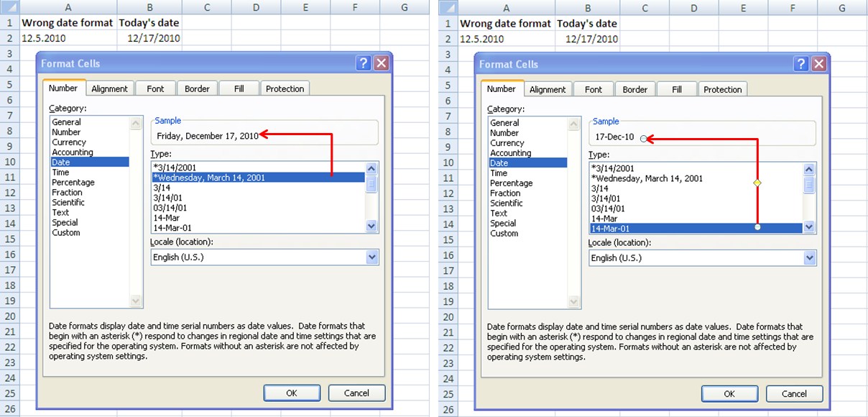Click the help icon on the right dialog
Screen dimensions: 868x417
pyautogui.click(x=800, y=63)
